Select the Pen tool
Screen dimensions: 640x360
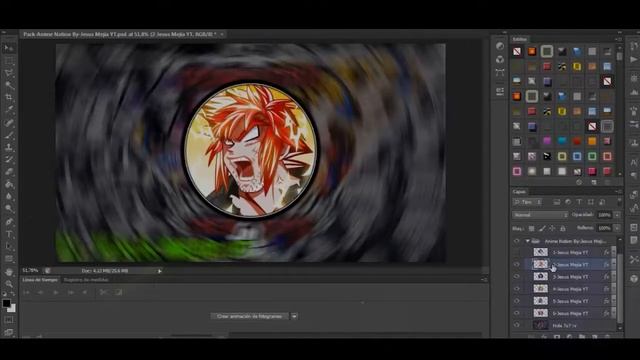(x=9, y=222)
